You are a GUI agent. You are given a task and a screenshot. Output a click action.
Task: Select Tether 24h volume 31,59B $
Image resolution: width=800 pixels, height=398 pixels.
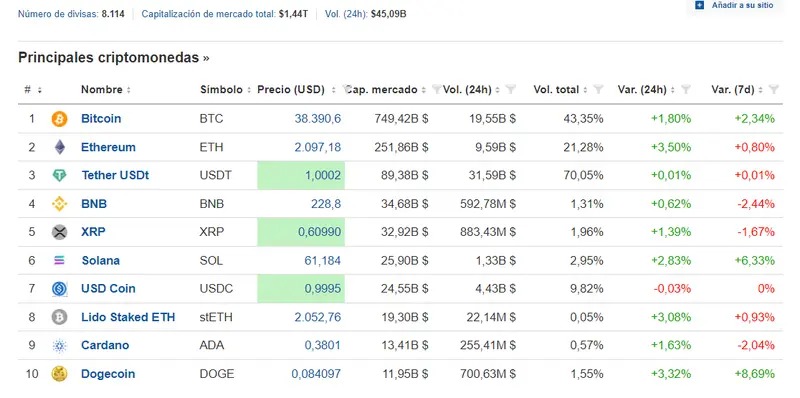point(492,176)
